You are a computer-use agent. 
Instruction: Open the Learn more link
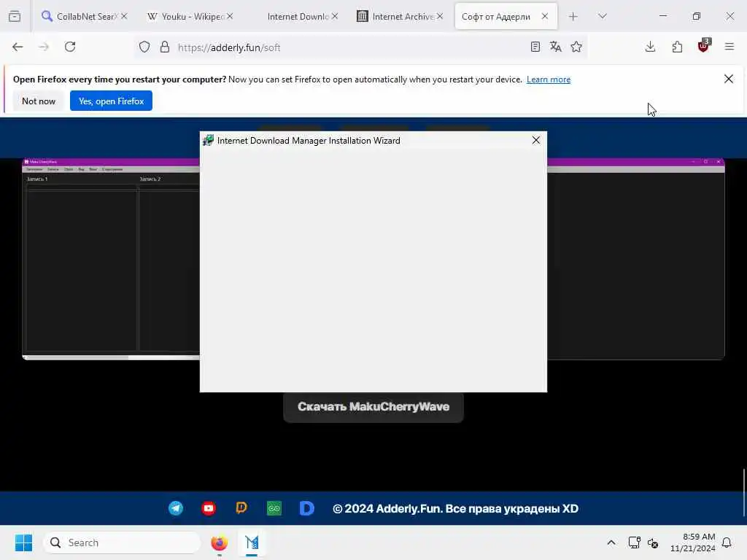(x=549, y=79)
